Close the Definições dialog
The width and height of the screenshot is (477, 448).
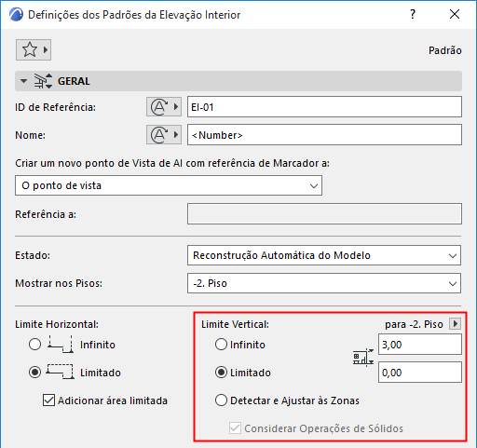[455, 14]
